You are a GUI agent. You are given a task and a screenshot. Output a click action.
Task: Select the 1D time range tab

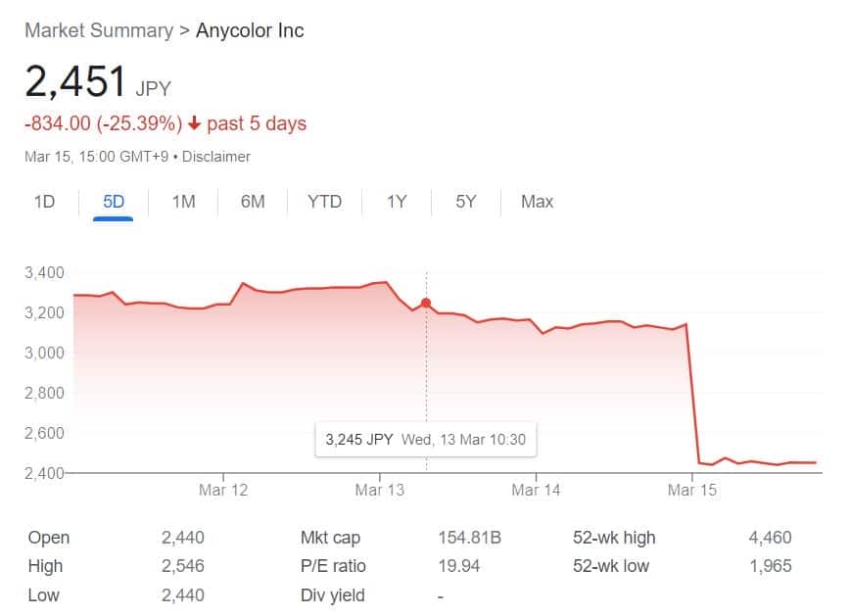tap(44, 202)
